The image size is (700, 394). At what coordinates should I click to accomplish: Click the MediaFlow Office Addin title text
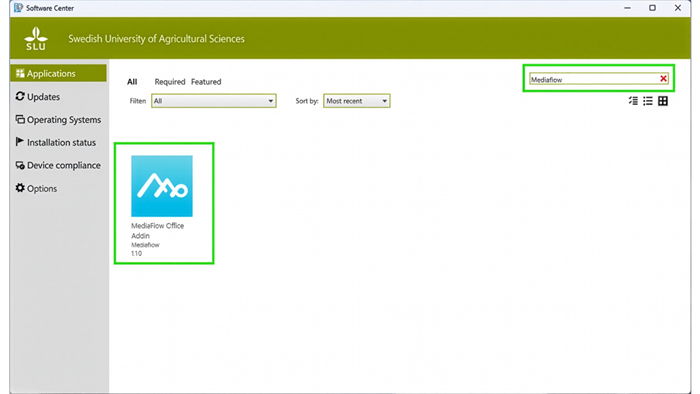click(x=158, y=231)
